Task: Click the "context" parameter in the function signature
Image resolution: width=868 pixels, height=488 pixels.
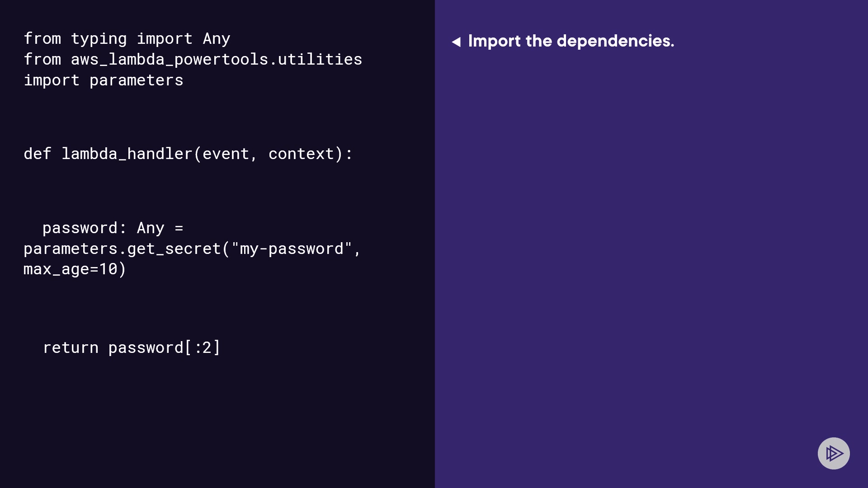Action: click(x=301, y=154)
